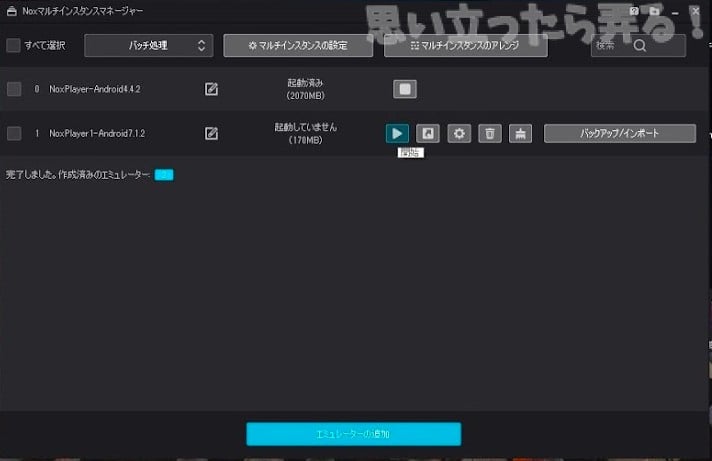Image resolution: width=712 pixels, height=461 pixels.
Task: Click the 起動済み (2070MB) status text
Action: tap(305, 89)
